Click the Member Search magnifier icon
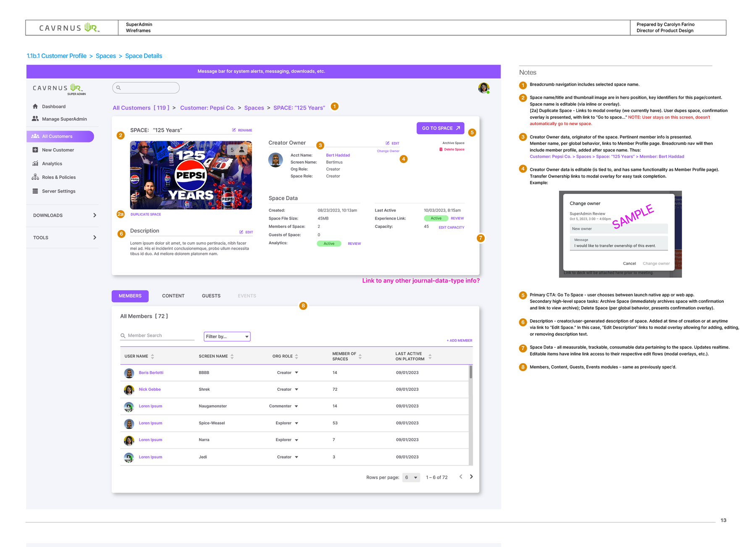Image resolution: width=756 pixels, height=547 pixels. tap(123, 336)
